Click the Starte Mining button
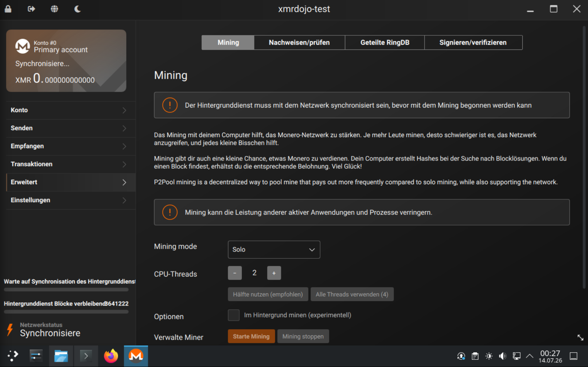588x367 pixels. tap(251, 336)
